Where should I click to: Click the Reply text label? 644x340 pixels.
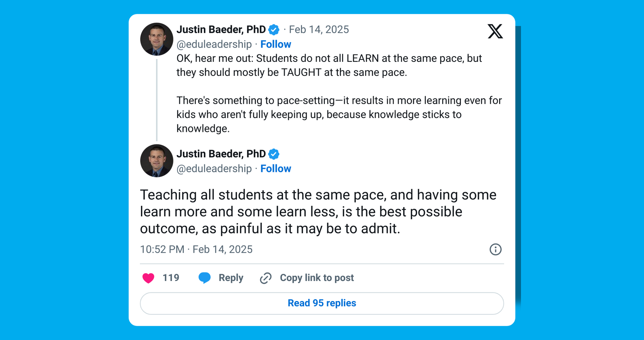point(231,278)
